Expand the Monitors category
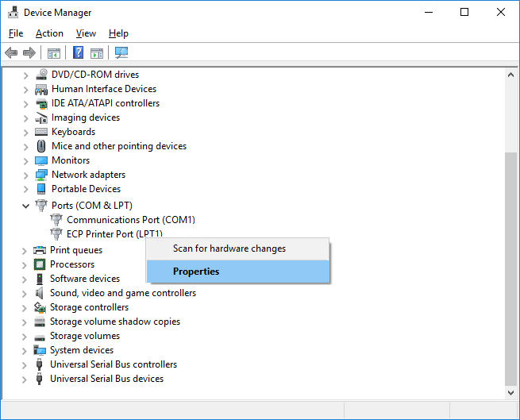The width and height of the screenshot is (520, 420). point(26,160)
